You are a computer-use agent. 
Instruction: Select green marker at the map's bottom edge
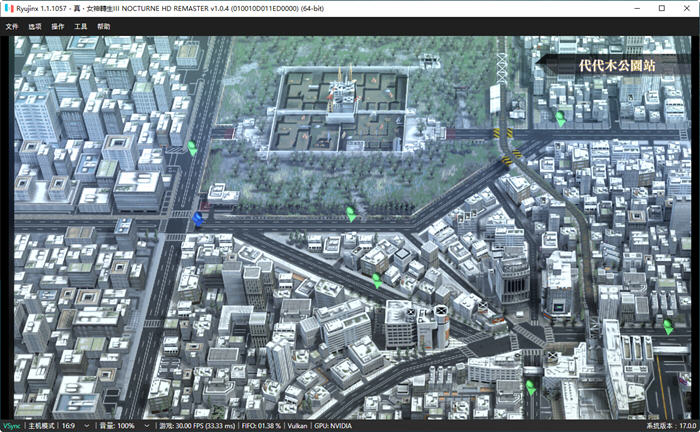click(x=530, y=387)
